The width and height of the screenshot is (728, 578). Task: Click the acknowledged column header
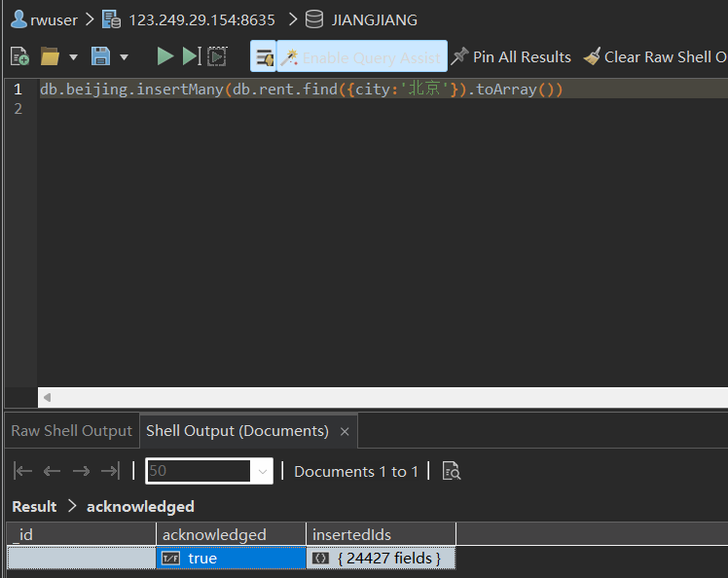click(232, 534)
